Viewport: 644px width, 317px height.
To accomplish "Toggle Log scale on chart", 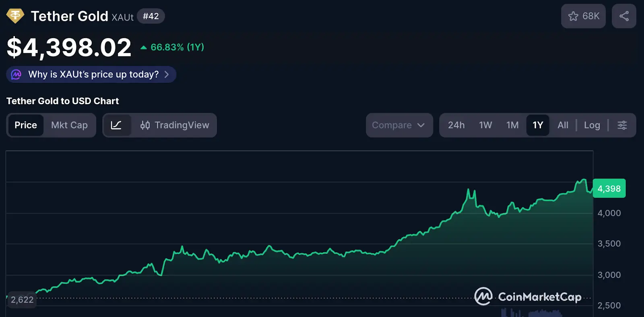I will coord(592,125).
